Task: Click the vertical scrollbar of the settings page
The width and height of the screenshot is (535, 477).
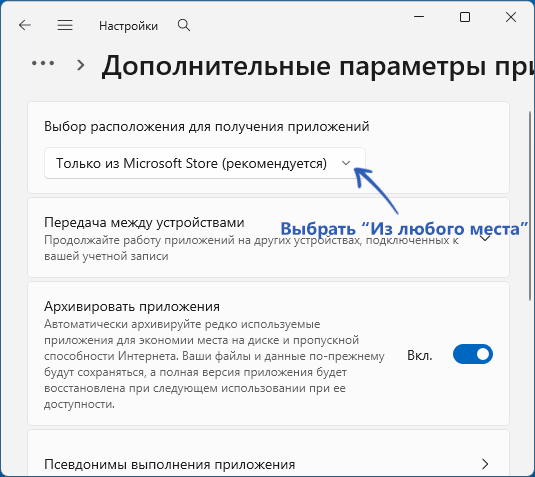Action: coord(530,206)
